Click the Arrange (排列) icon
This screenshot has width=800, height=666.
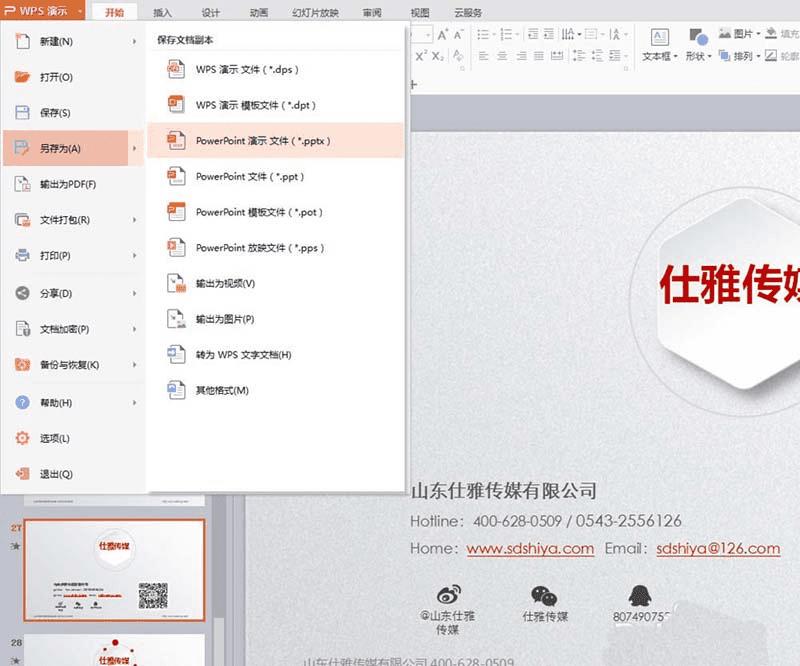click(x=724, y=55)
